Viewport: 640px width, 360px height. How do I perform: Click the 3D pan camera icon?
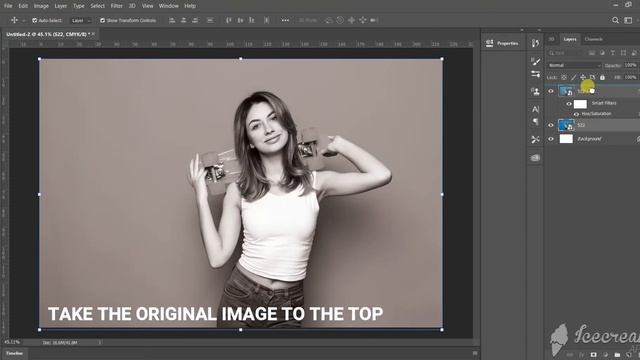tap(351, 20)
